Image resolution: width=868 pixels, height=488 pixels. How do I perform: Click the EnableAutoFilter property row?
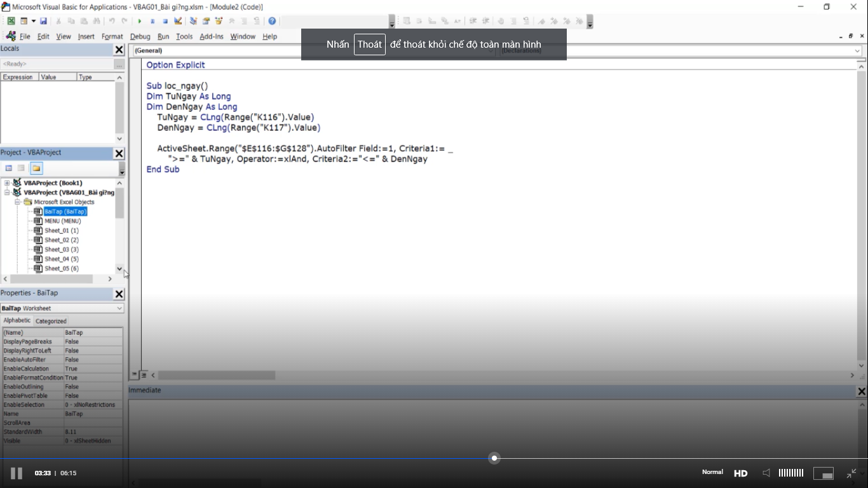(x=62, y=360)
